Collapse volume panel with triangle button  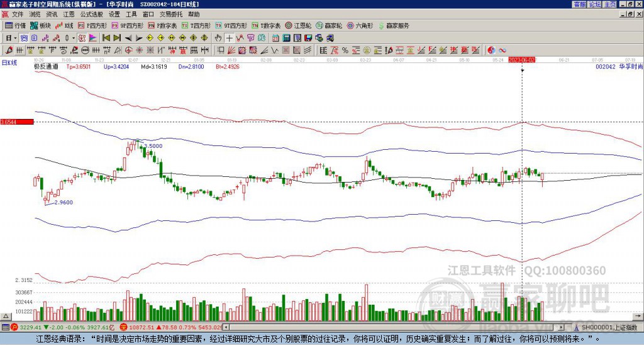[5, 316]
